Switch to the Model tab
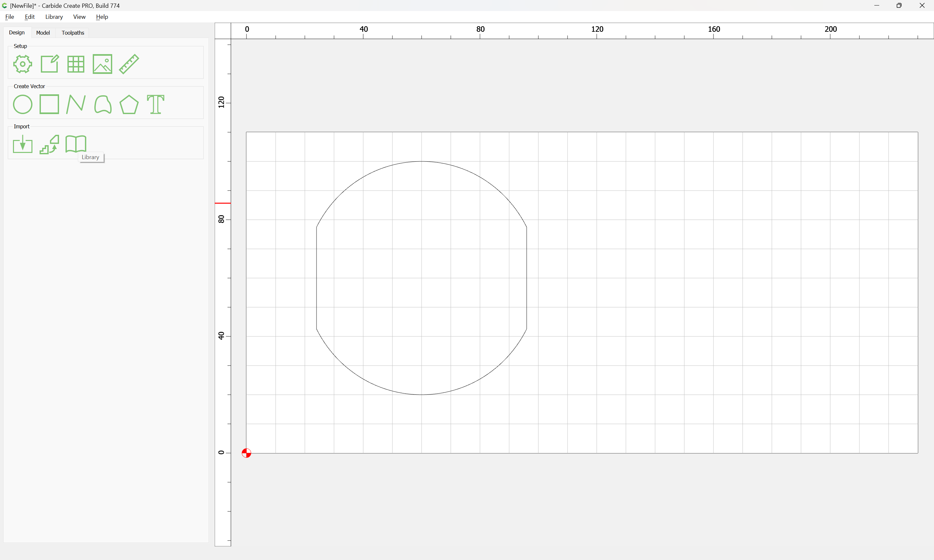This screenshot has height=560, width=934. pos(43,33)
